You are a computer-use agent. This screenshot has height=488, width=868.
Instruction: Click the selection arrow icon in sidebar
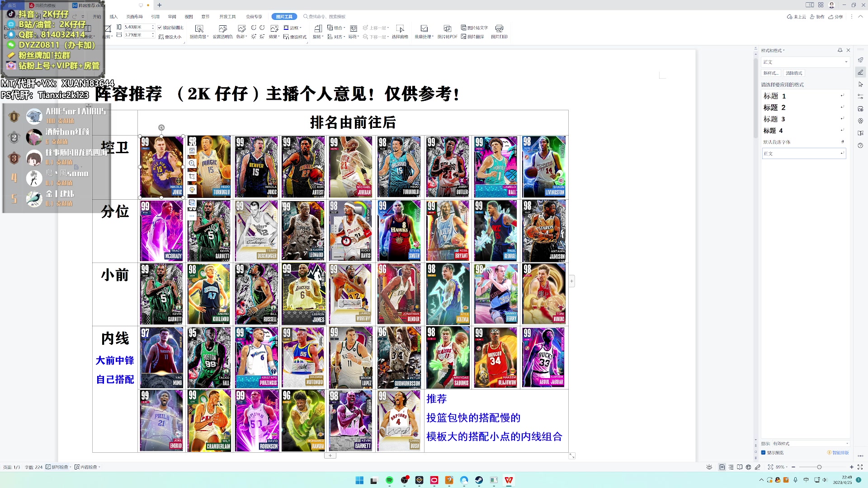point(860,84)
